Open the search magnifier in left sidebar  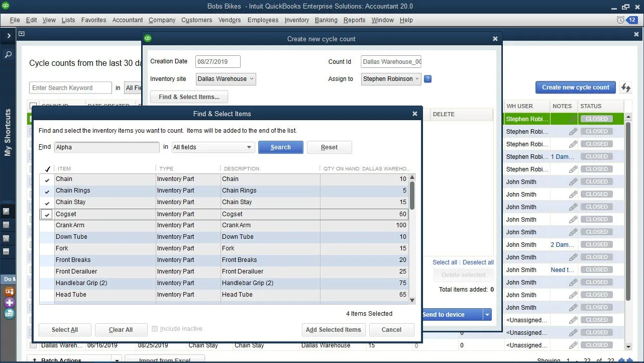8,54
